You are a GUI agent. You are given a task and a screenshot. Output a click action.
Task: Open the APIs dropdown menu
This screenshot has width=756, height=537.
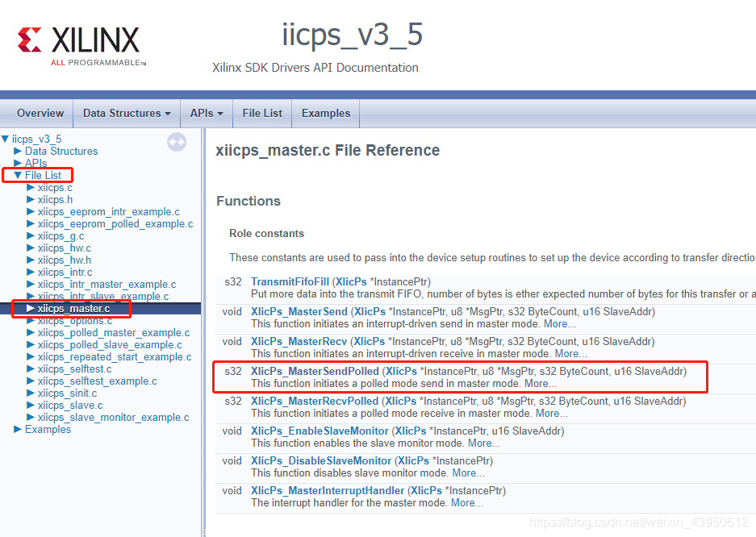(207, 113)
